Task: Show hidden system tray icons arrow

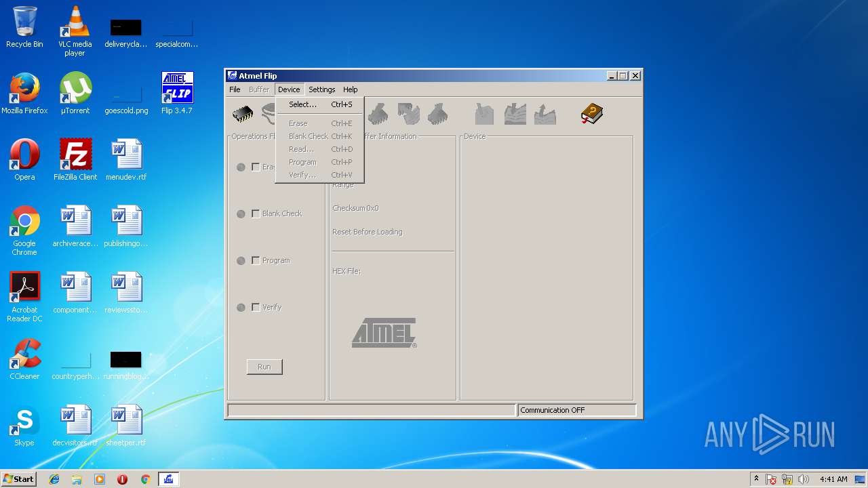Action: pyautogui.click(x=756, y=479)
